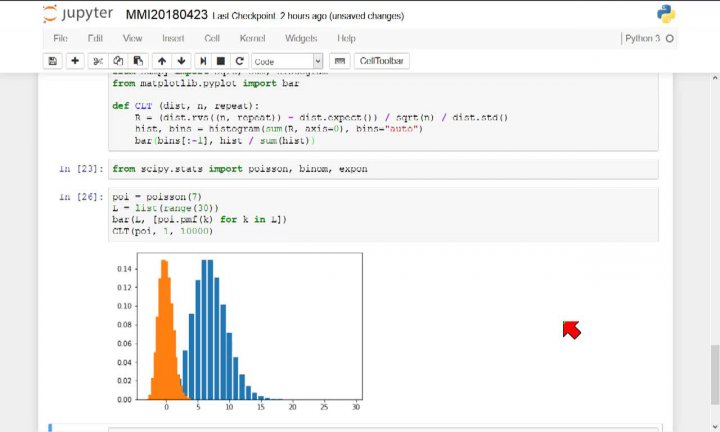The height and width of the screenshot is (432, 720).
Task: Move selected cell down arrow
Action: (x=181, y=61)
